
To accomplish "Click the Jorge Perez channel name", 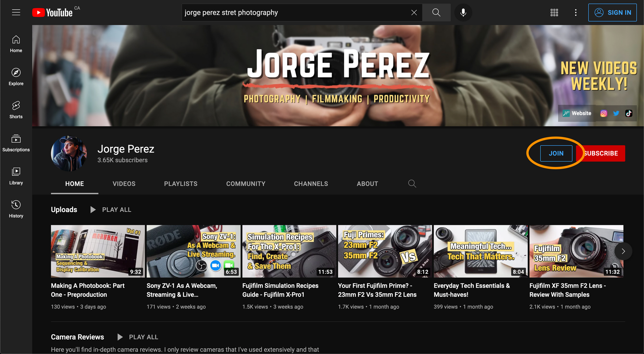I will click(x=126, y=149).
